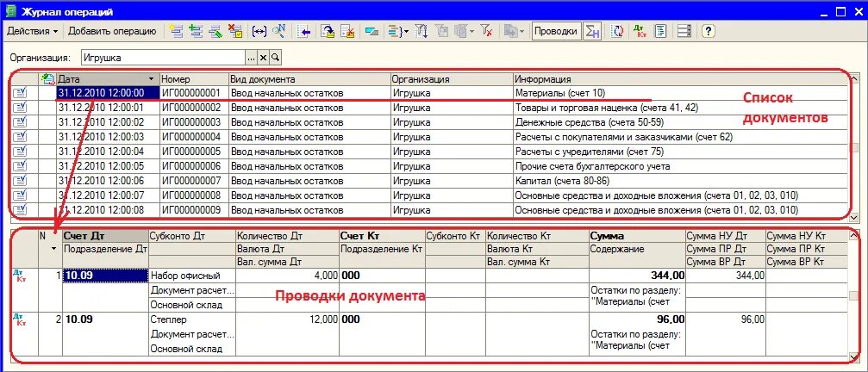Click the Счет Кт column header
The image size is (868, 372).
tap(382, 237)
